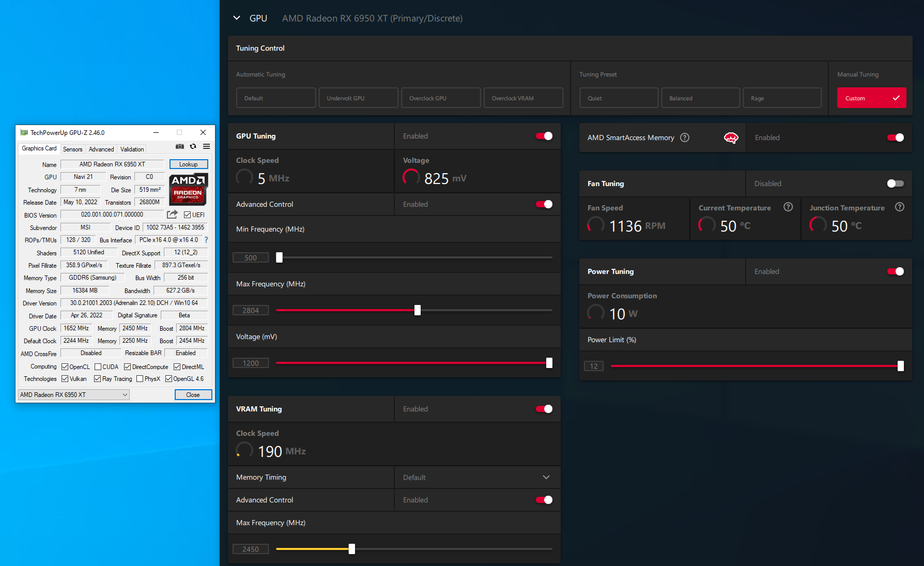Choose the Balanced tuning preset
924x566 pixels.
[701, 98]
